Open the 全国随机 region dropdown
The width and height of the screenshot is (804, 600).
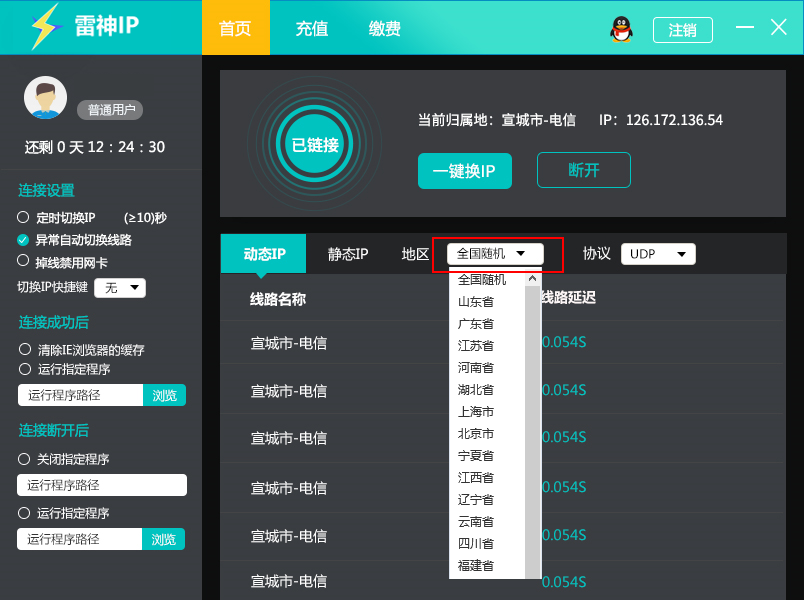(495, 254)
